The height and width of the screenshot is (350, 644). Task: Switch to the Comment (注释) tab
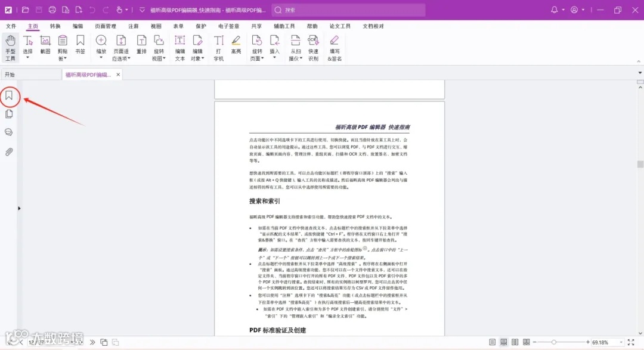(134, 26)
